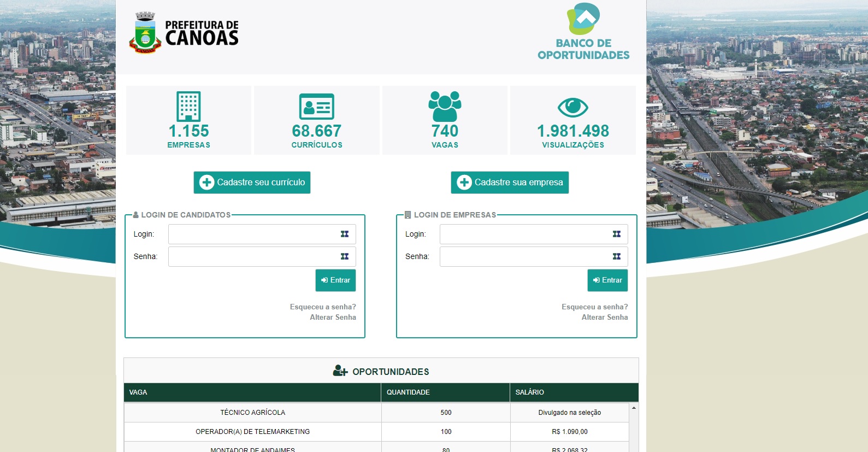Open Esqueceu a senha link for companies
The width and height of the screenshot is (868, 452).
[594, 307]
